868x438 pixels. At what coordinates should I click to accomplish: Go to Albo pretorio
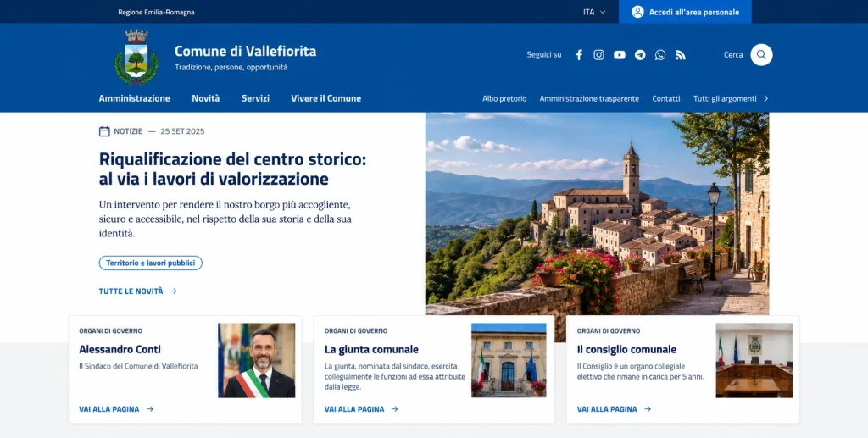504,98
